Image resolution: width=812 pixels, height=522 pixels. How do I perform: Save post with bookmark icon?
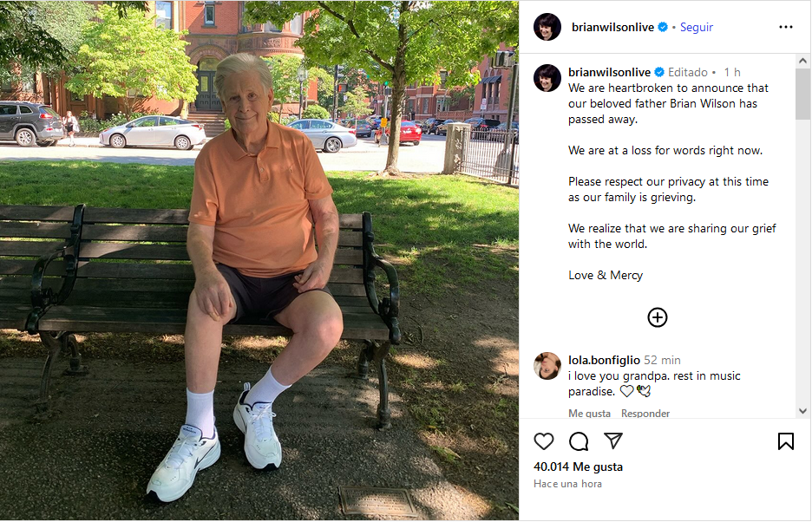point(786,441)
